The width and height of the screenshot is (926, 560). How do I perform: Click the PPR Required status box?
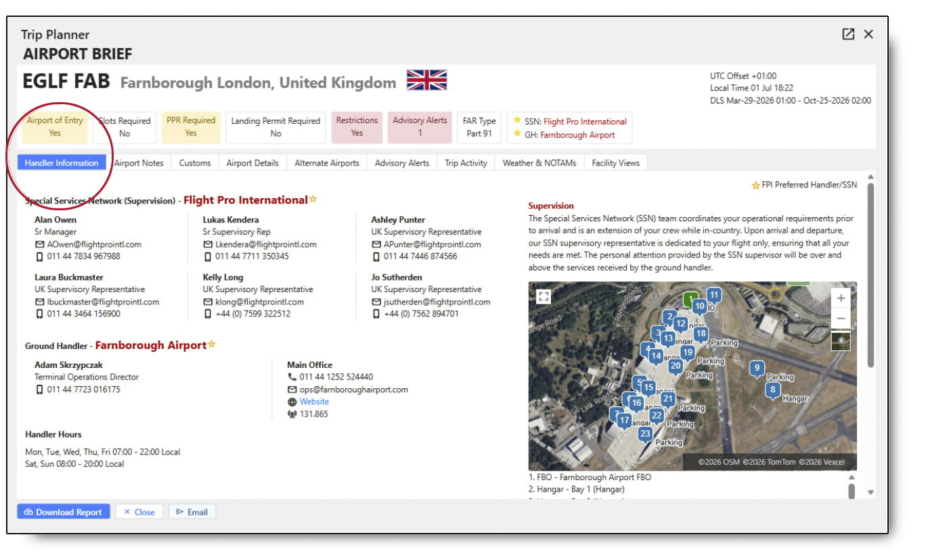pyautogui.click(x=191, y=126)
